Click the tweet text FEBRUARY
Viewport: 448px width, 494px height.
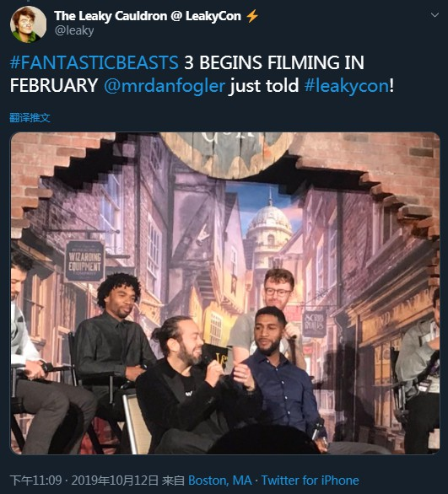pyautogui.click(x=54, y=86)
